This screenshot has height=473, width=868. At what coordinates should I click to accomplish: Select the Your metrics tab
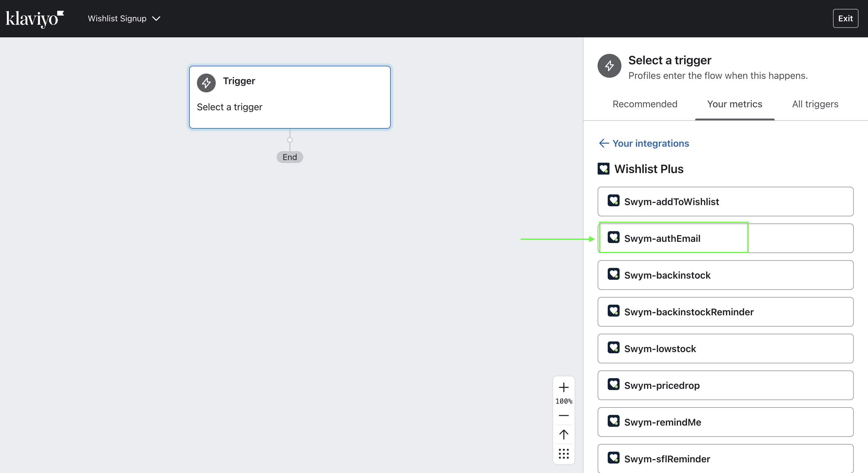[734, 104]
